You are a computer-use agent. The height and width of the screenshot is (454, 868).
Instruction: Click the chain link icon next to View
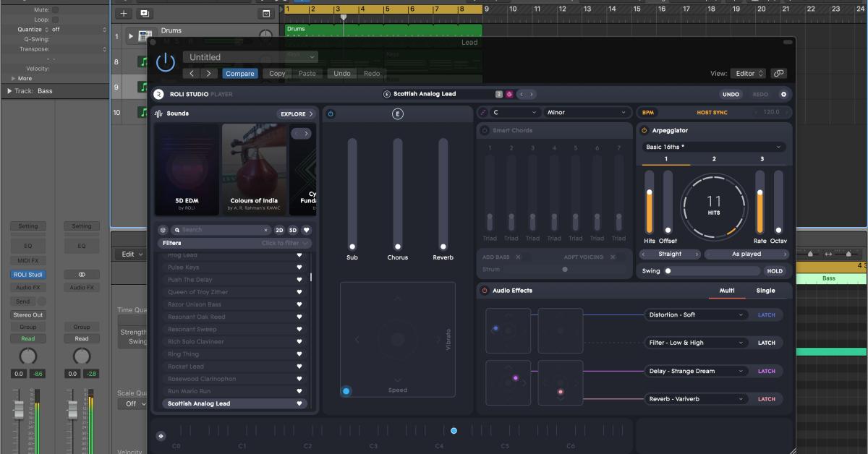(x=780, y=73)
